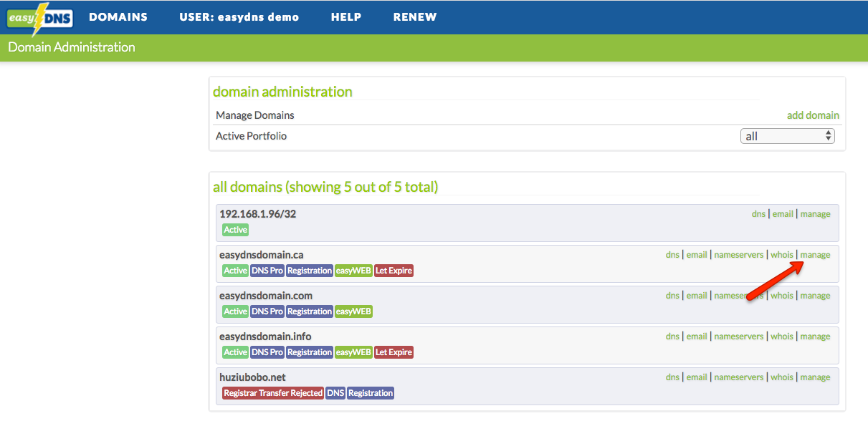The height and width of the screenshot is (426, 868).
Task: Click manage for easydnsdomain.com
Action: point(816,296)
